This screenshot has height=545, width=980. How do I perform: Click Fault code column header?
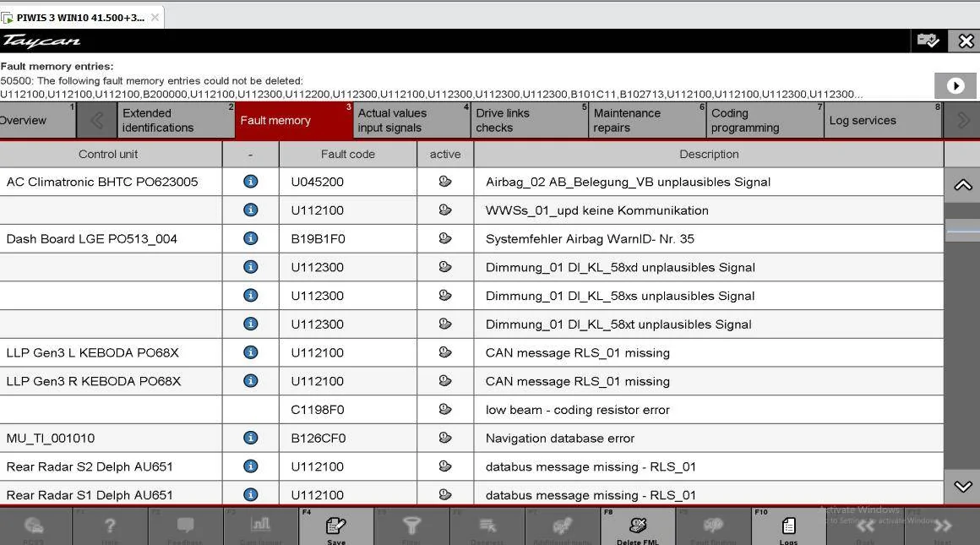tap(347, 154)
